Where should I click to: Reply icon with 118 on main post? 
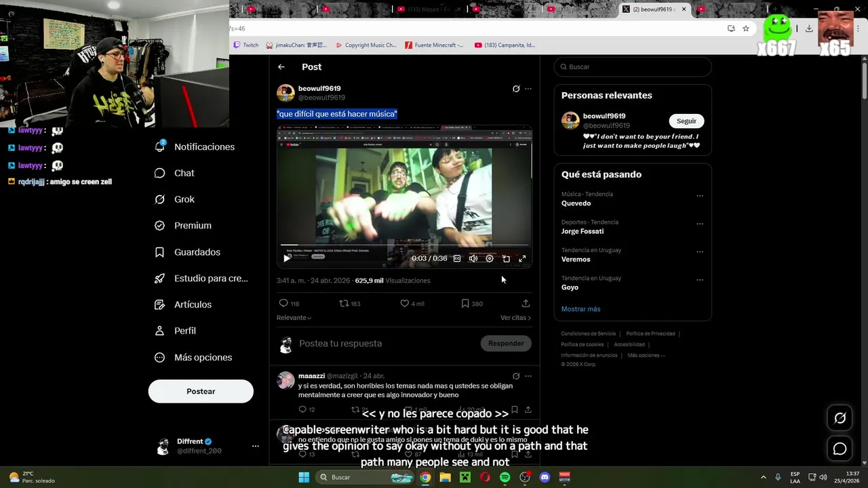pos(289,304)
